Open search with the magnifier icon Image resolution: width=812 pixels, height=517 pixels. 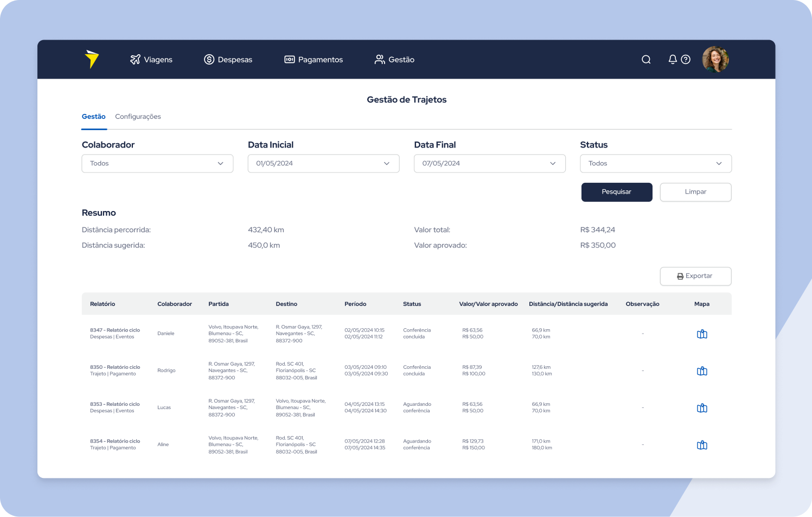(646, 60)
